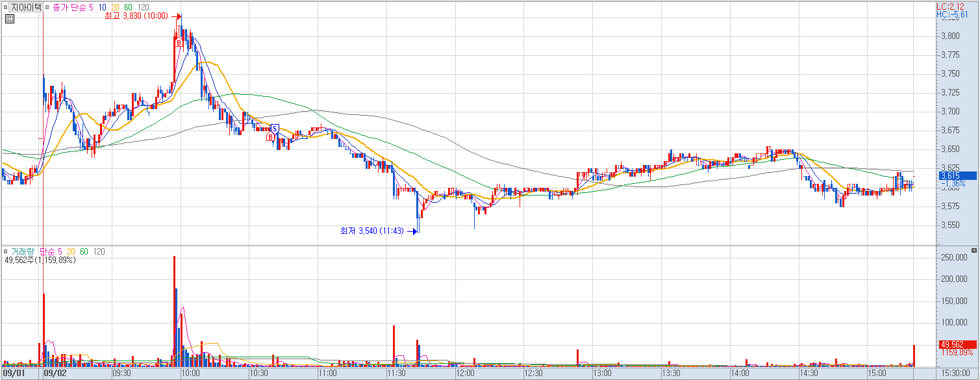Screen dimensions: 980x380
Task: Click the 13:30 time axis label
Action: click(671, 374)
